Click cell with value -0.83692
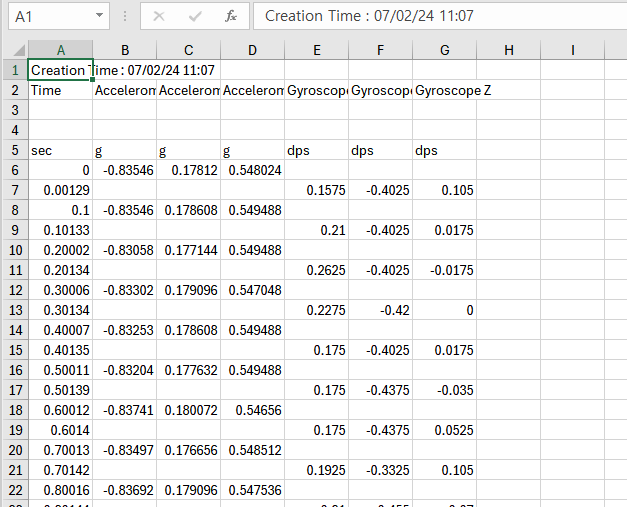This screenshot has height=507, width=627. pyautogui.click(x=125, y=490)
